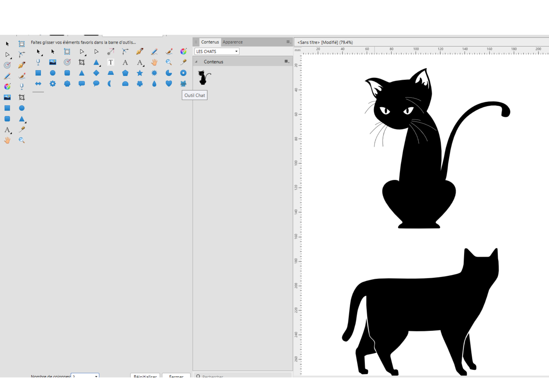Click the Cloud shape tool icon

67,84
